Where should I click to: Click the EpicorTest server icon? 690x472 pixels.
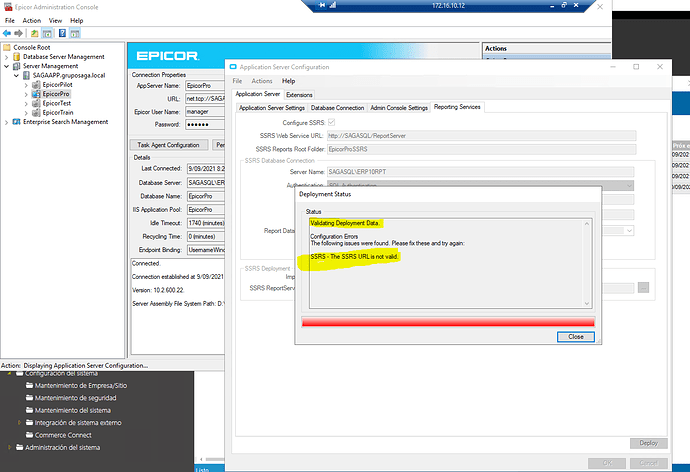(x=36, y=103)
